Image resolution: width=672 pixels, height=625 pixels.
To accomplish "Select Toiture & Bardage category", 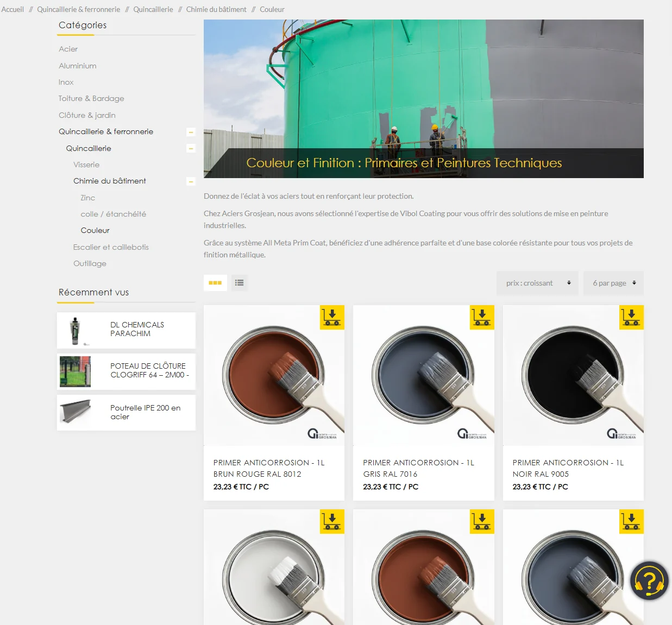I will click(x=91, y=98).
